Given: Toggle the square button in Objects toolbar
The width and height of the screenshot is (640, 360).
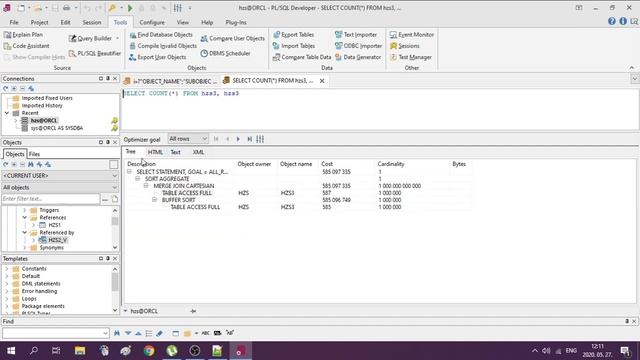Looking at the screenshot, I should pyautogui.click(x=113, y=164).
